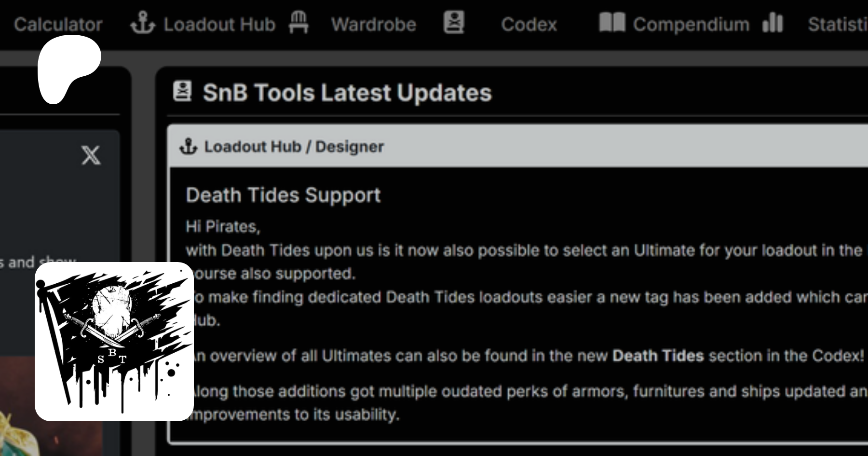Open the Statistics navigation item
Screen dimensions: 868x456
coord(837,24)
